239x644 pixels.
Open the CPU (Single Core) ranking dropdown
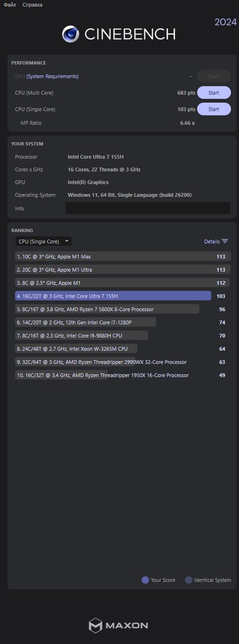pyautogui.click(x=43, y=241)
